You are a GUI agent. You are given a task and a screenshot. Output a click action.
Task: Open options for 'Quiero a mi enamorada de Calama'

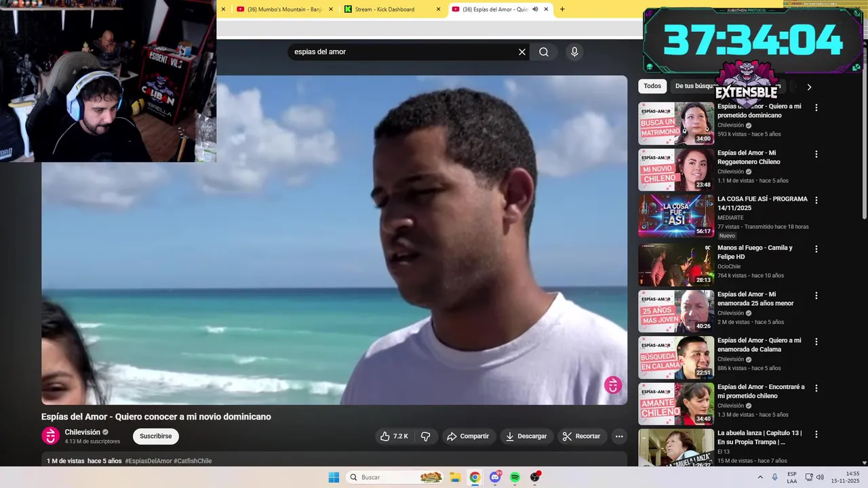(x=816, y=342)
